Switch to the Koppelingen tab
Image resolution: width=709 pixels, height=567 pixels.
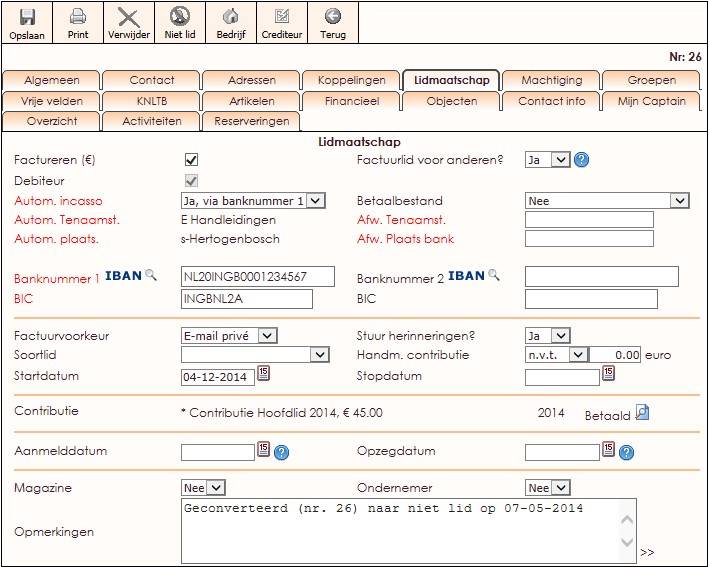pos(352,80)
